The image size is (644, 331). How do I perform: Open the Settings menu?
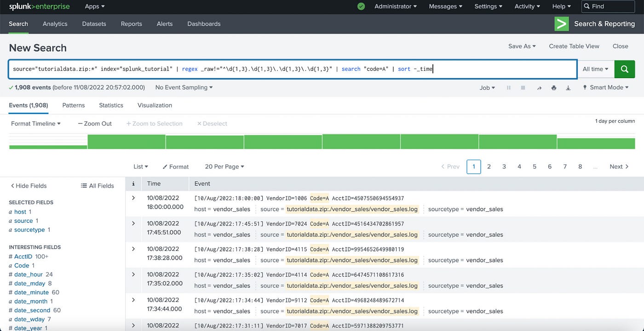tap(488, 6)
